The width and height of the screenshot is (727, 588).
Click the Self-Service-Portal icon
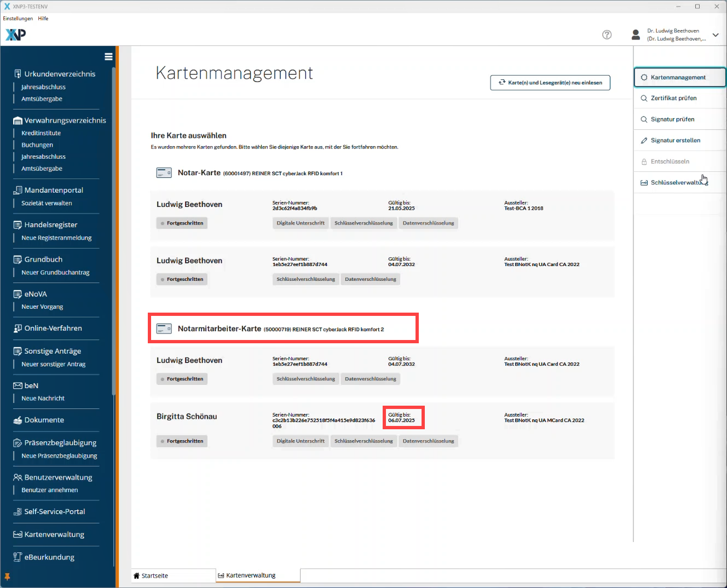click(x=18, y=511)
